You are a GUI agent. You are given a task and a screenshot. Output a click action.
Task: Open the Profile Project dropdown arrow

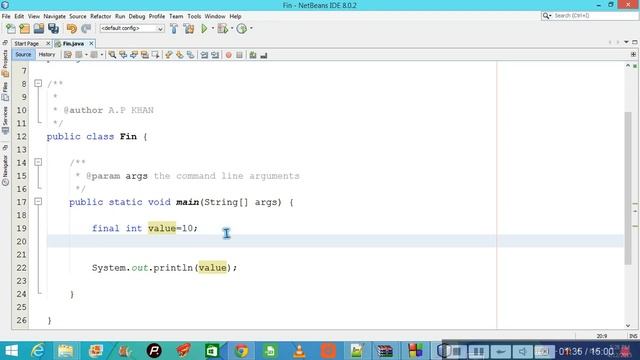tap(251, 29)
